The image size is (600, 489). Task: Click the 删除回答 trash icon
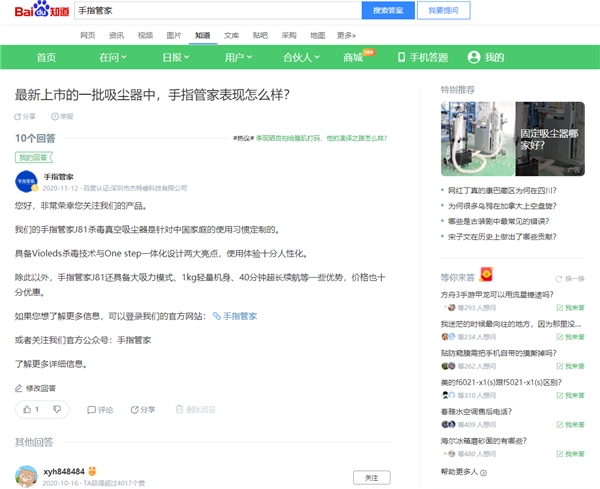(179, 409)
